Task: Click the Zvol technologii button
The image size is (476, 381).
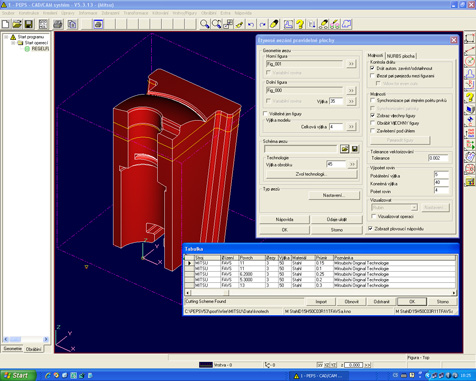Action: point(311,174)
